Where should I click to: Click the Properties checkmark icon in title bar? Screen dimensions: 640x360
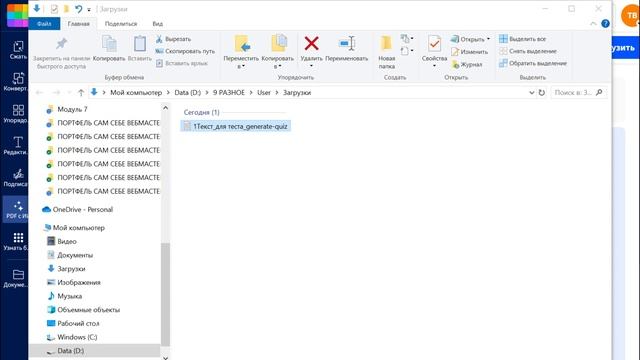54,9
